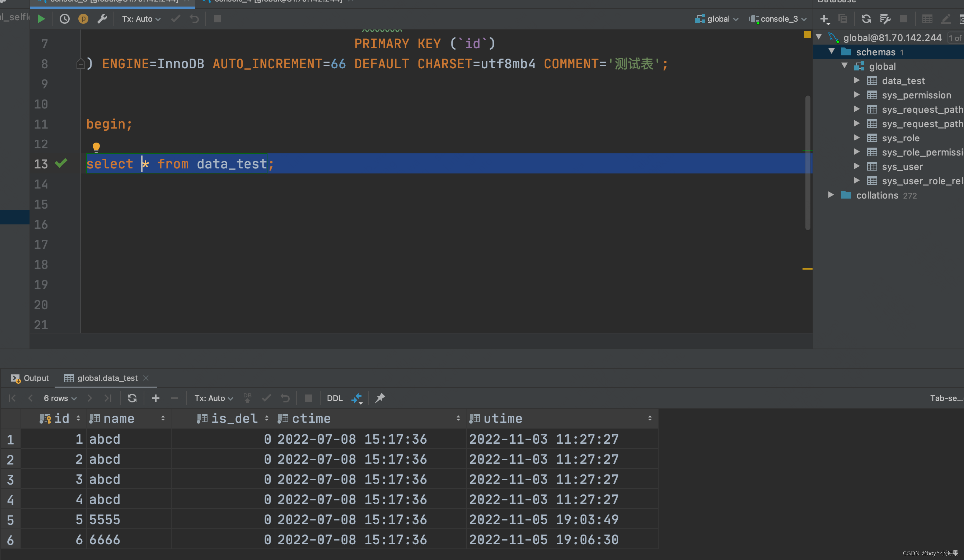Reload the result grid data
Viewport: 964px width, 560px height.
tap(132, 398)
